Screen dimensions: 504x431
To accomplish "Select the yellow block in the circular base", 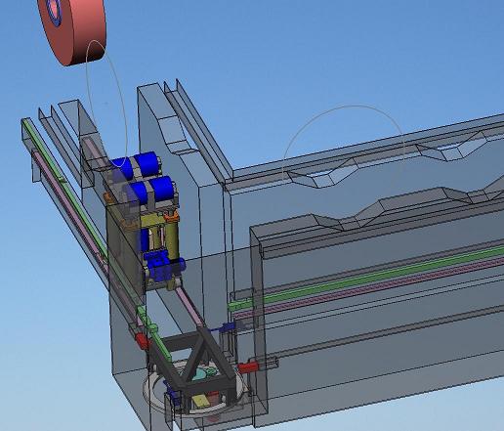I will [200, 402].
